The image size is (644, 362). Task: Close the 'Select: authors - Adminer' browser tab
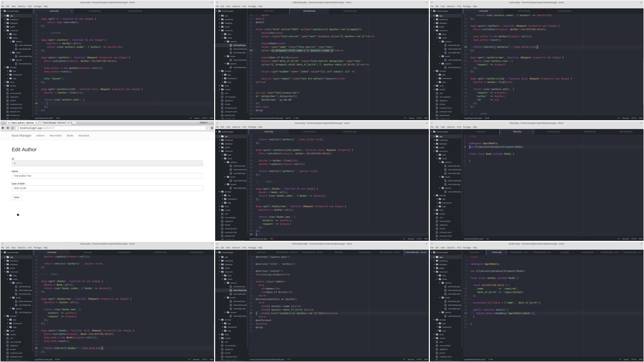[x=36, y=123]
